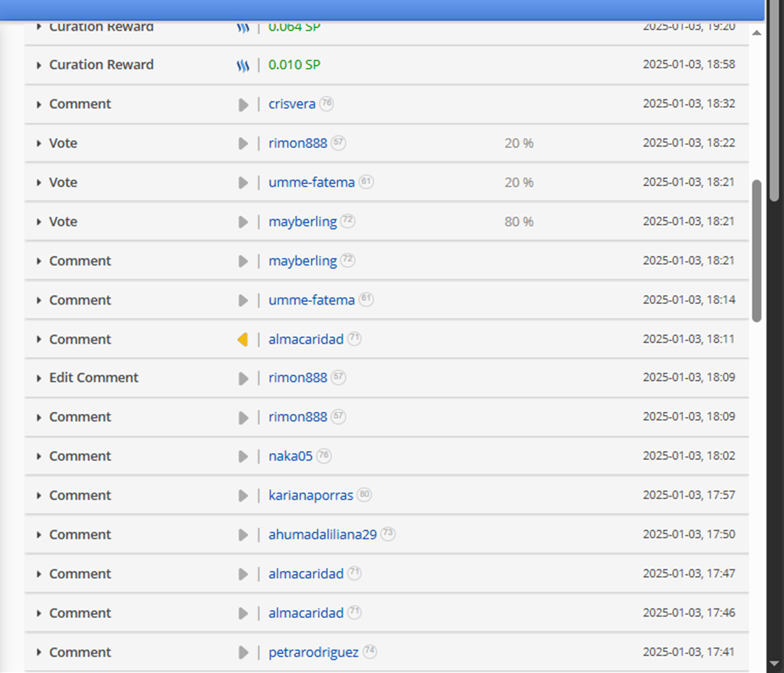Expand the umme-fatema Vote row

pyautogui.click(x=38, y=183)
